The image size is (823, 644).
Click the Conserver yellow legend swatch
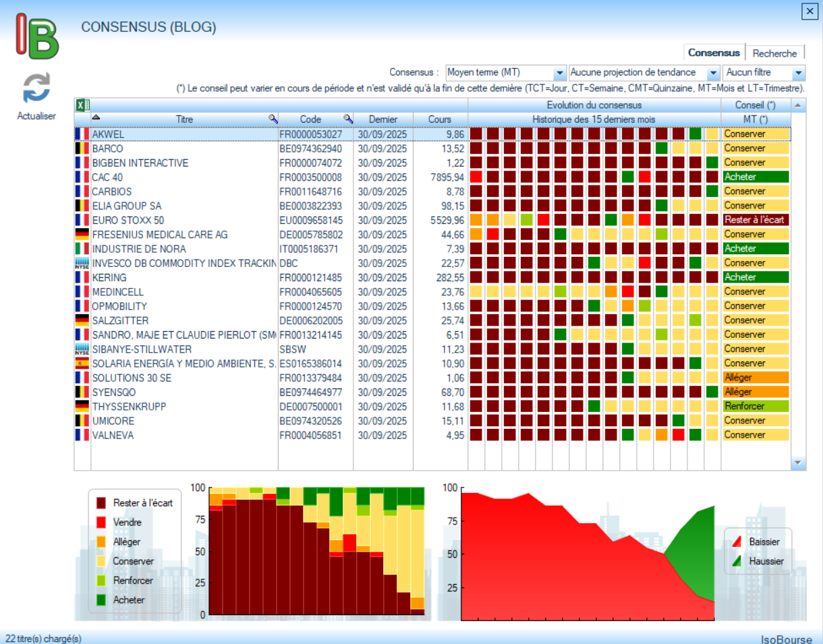tap(101, 561)
